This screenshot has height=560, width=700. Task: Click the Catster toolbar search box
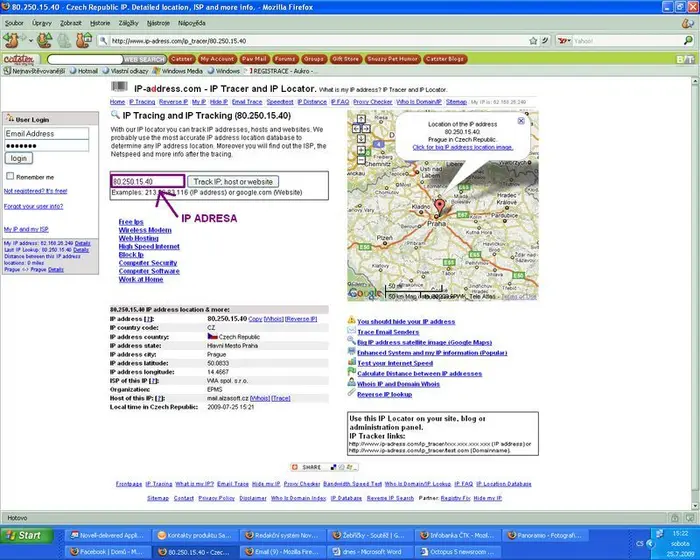(x=85, y=59)
